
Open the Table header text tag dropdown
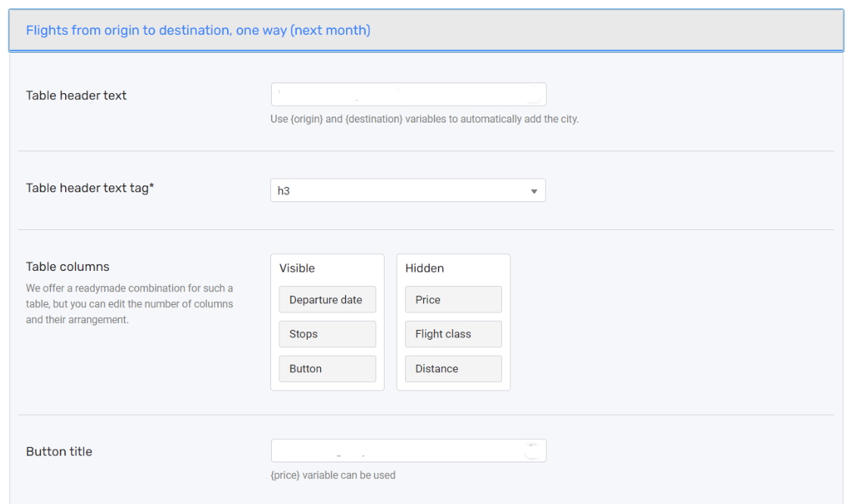click(408, 191)
